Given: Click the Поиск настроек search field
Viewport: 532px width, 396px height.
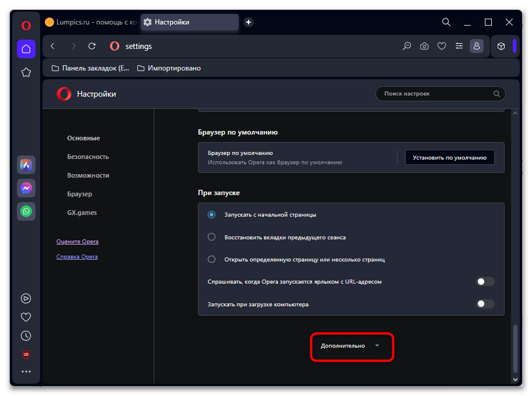Looking at the screenshot, I should (441, 94).
